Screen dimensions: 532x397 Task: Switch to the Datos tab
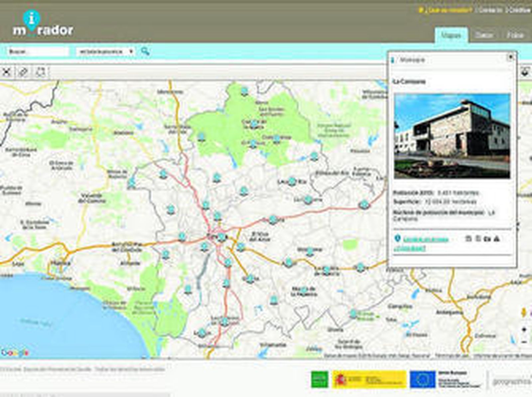coord(485,34)
